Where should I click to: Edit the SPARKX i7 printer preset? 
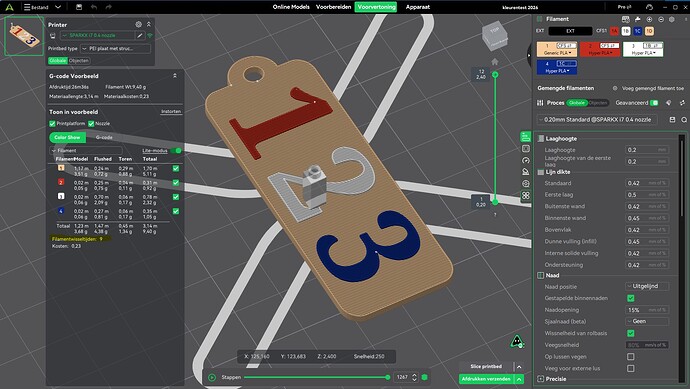pyautogui.click(x=140, y=36)
